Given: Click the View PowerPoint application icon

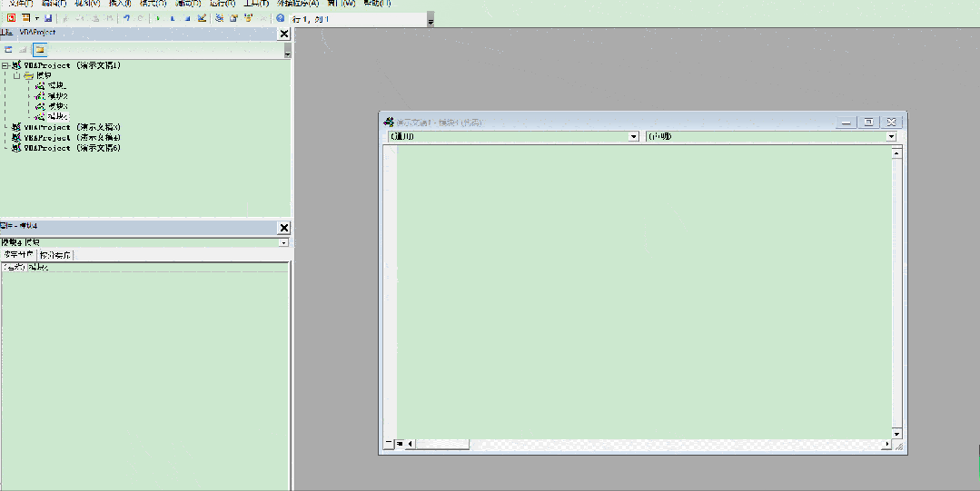Looking at the screenshot, I should pos(12,18).
